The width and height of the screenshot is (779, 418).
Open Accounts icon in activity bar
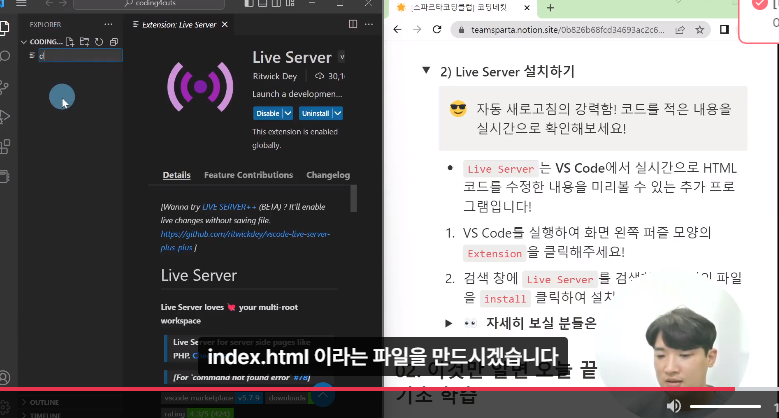(x=4, y=378)
